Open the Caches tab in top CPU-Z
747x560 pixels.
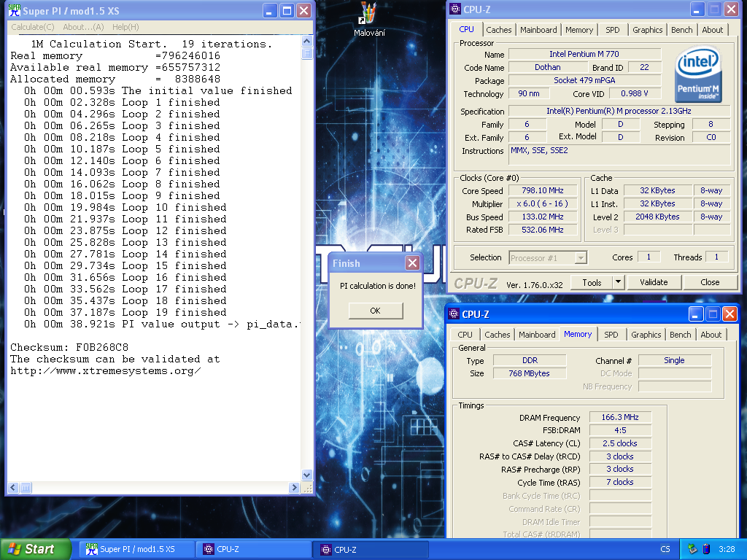coord(498,29)
